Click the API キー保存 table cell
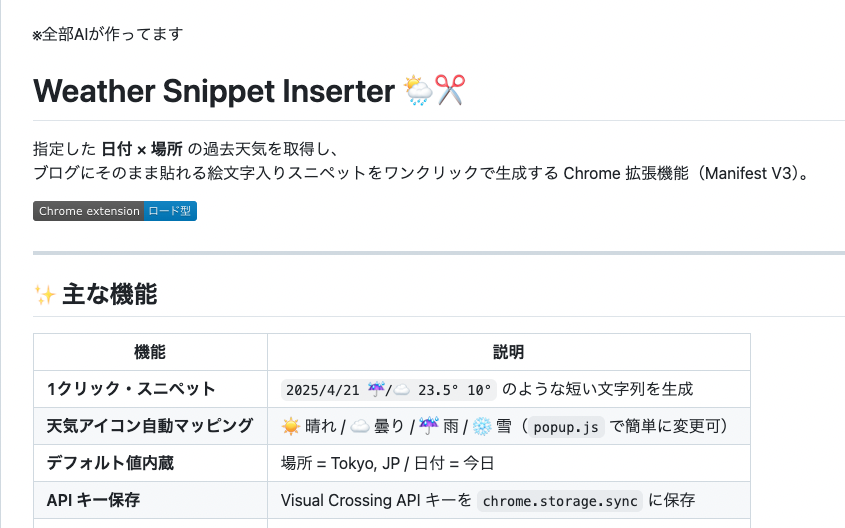845x528 pixels. click(x=150, y=500)
